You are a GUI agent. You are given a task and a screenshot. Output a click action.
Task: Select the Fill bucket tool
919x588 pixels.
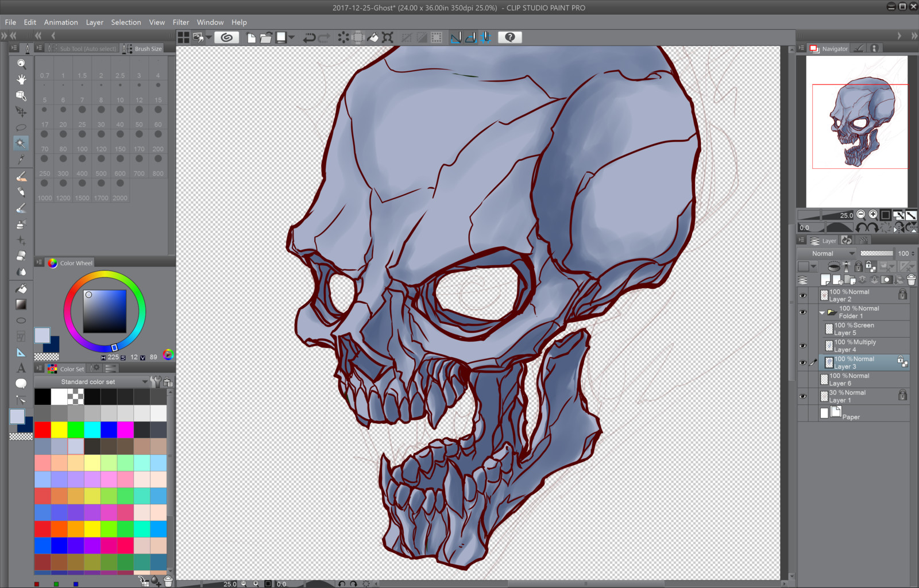pos(21,288)
